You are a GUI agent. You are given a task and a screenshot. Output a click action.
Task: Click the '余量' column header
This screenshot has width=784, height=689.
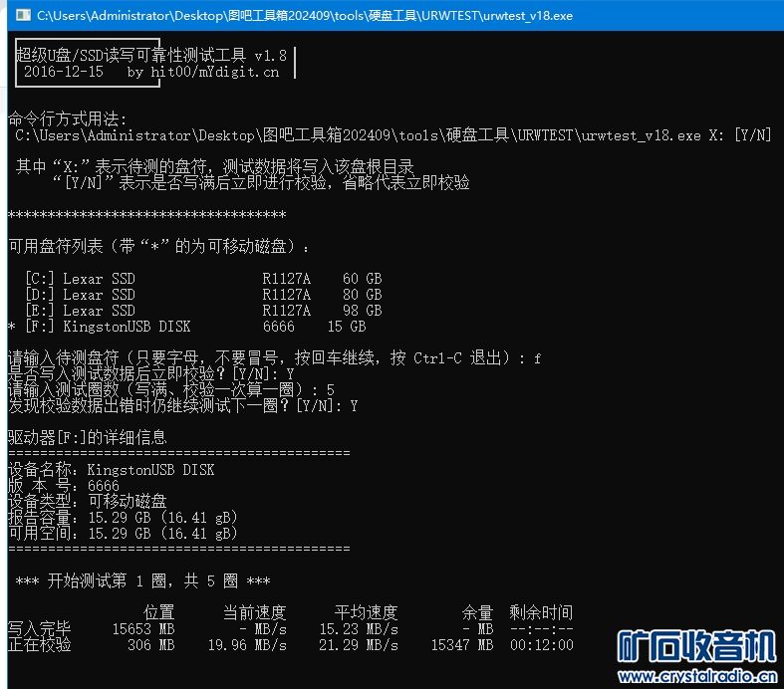point(477,612)
